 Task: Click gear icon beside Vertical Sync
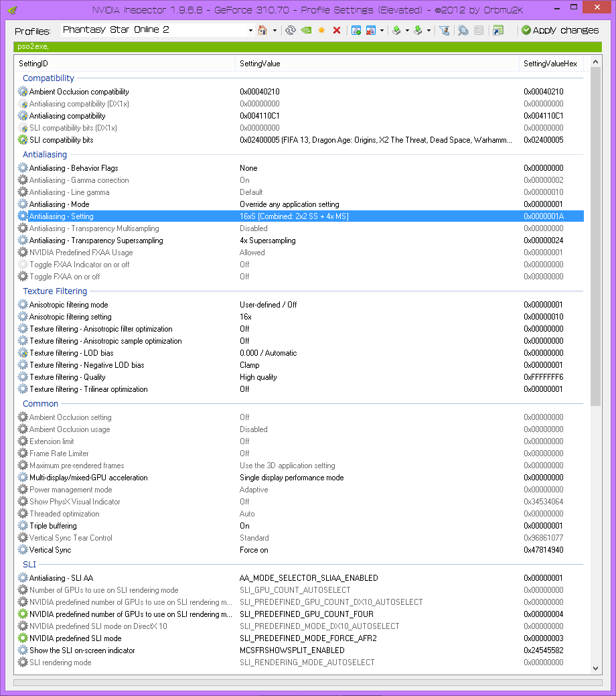23,549
